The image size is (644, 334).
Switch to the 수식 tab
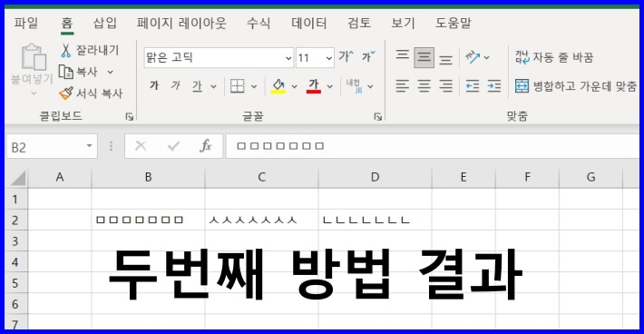click(x=259, y=23)
